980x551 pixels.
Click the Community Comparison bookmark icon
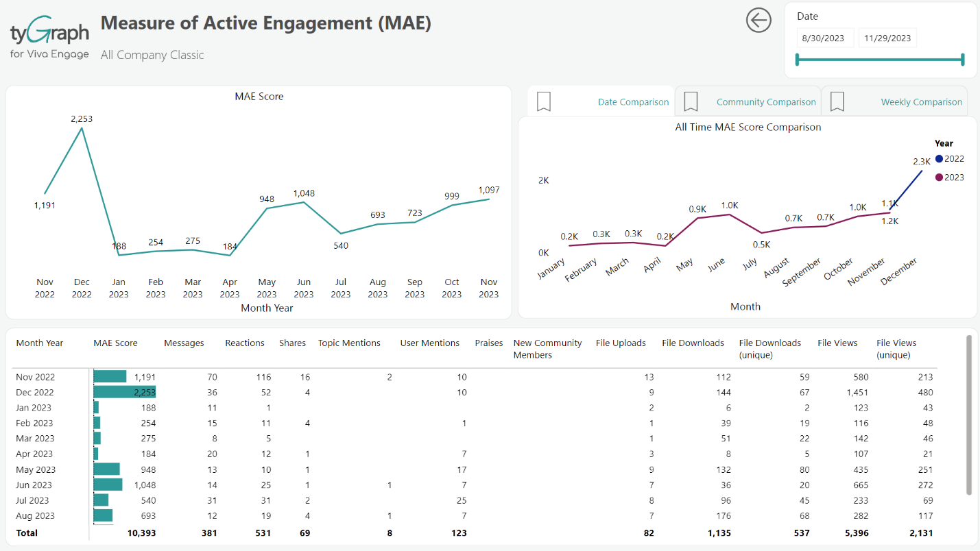691,101
